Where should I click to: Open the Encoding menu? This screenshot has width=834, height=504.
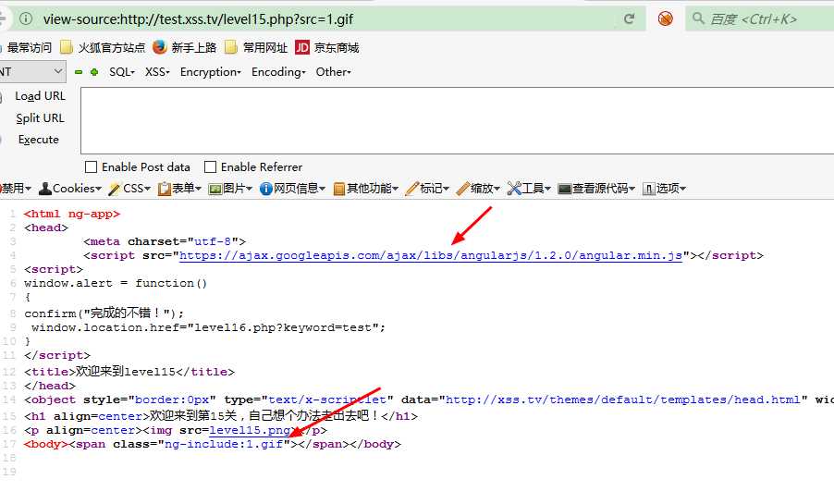coord(278,72)
